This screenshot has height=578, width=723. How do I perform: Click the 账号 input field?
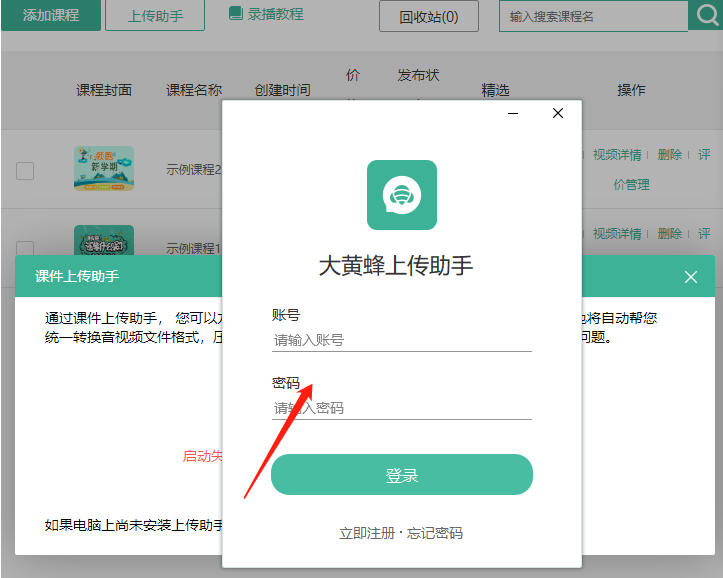click(x=401, y=340)
